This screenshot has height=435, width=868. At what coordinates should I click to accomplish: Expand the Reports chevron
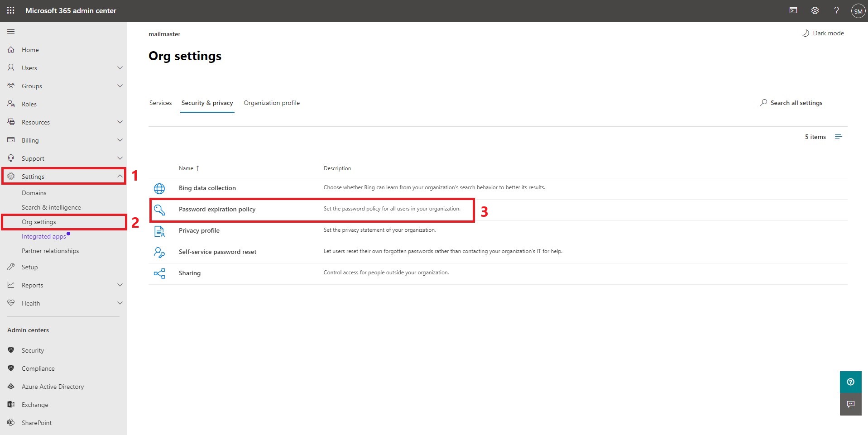[x=120, y=285]
